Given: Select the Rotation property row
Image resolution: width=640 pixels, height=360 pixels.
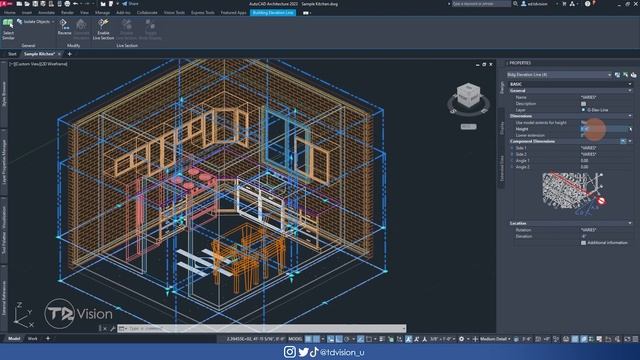Looking at the screenshot, I should [x=570, y=230].
